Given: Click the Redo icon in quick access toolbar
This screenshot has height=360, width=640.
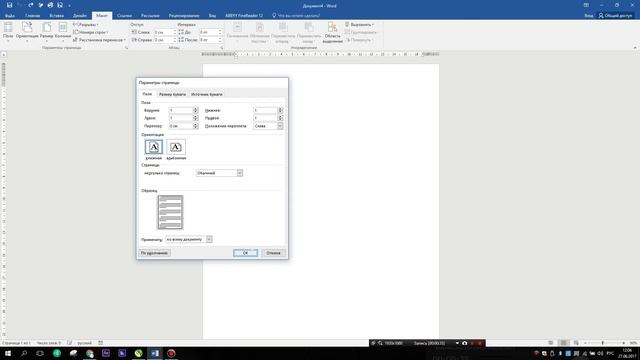Looking at the screenshot, I should (31, 5).
